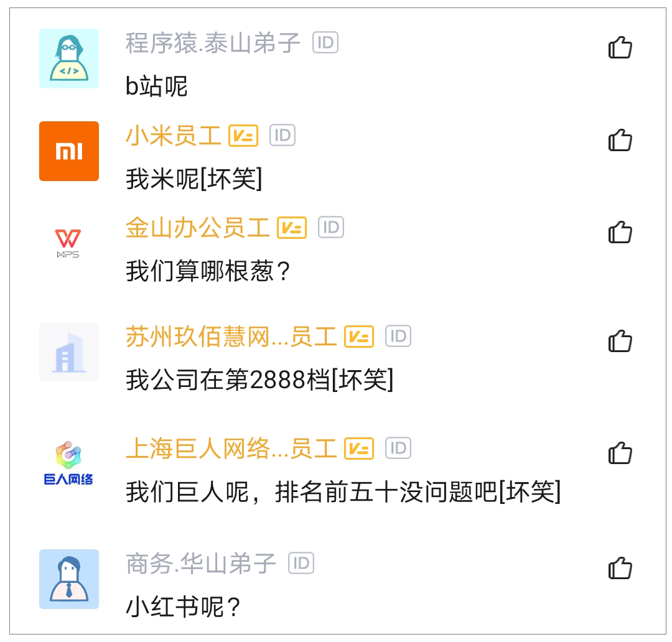This screenshot has height=642, width=672.
Task: Click the programmer avatar with glasses
Action: tap(69, 58)
